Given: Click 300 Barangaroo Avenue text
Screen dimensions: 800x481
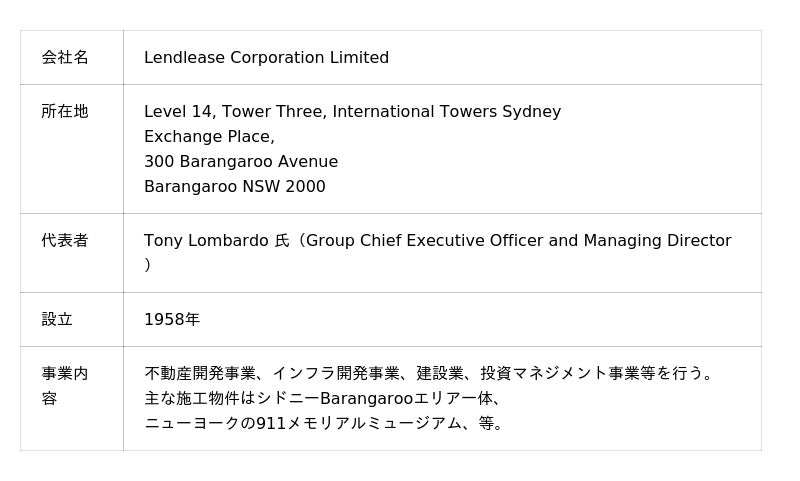Looking at the screenshot, I should pos(241,162).
